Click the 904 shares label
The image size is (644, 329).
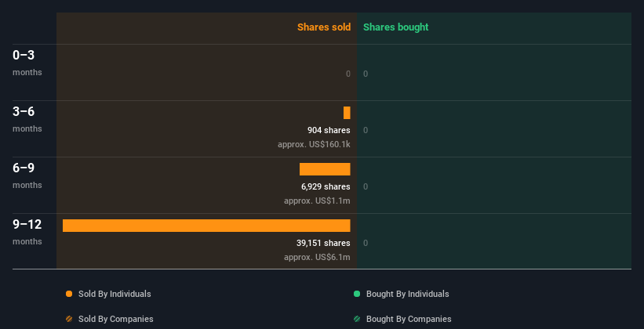pos(329,130)
